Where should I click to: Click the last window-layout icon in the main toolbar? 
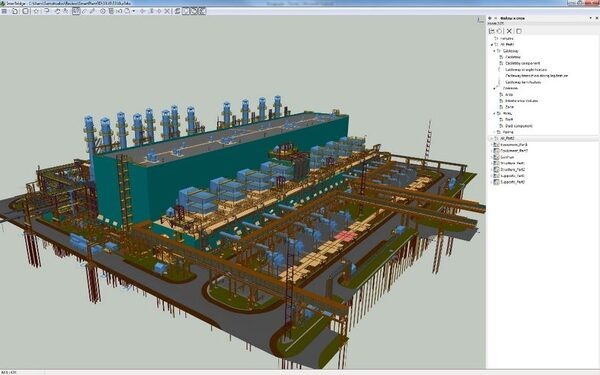202,11
